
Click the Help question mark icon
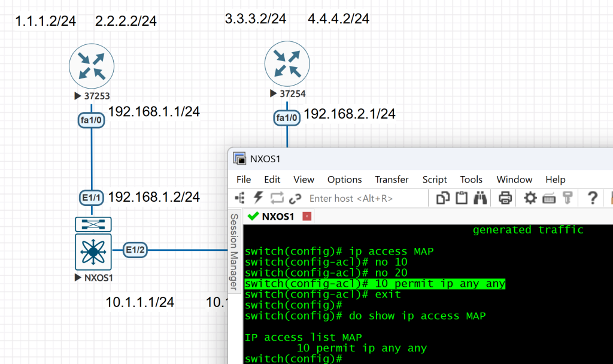point(593,198)
